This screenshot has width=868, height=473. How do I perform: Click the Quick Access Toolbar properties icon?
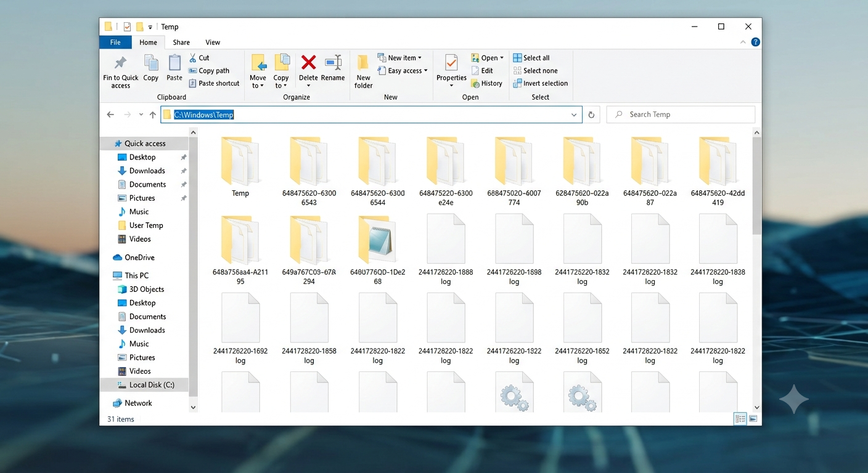click(127, 27)
